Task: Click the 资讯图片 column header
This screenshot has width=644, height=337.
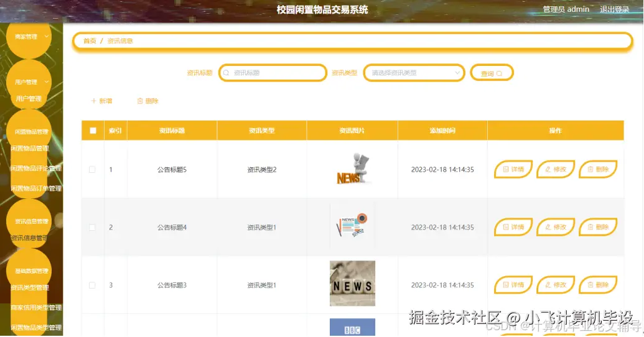Action: (352, 131)
